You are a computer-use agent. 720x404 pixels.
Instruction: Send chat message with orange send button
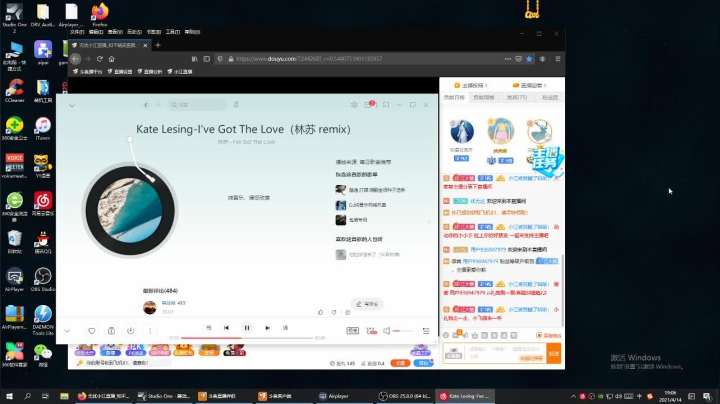point(554,353)
